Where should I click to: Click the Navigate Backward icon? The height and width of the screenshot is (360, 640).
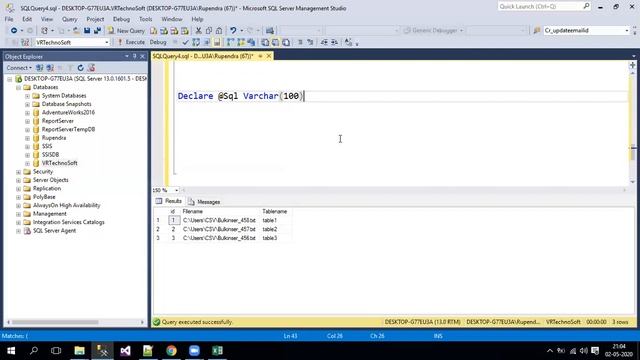click(x=14, y=31)
